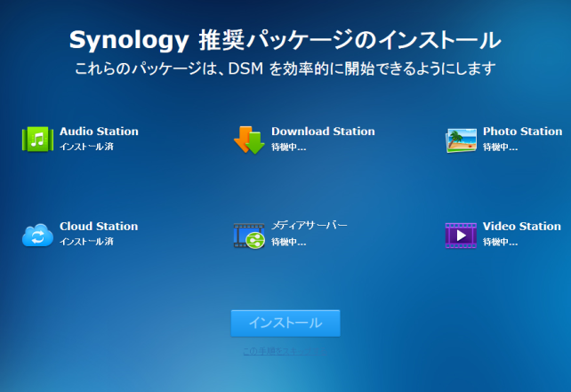This screenshot has width=571, height=392.
Task: Click the purple Video Station play icon
Action: pyautogui.click(x=461, y=236)
